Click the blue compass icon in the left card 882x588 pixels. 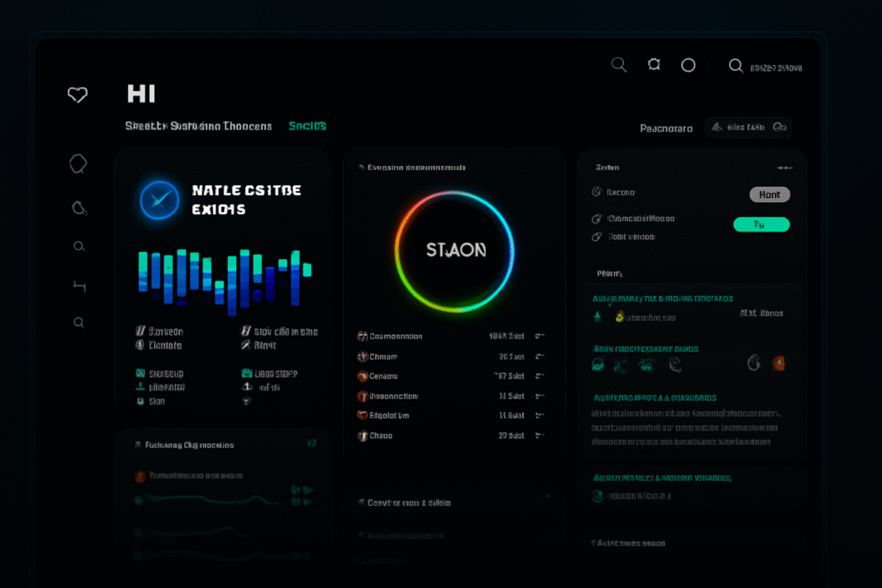[159, 200]
